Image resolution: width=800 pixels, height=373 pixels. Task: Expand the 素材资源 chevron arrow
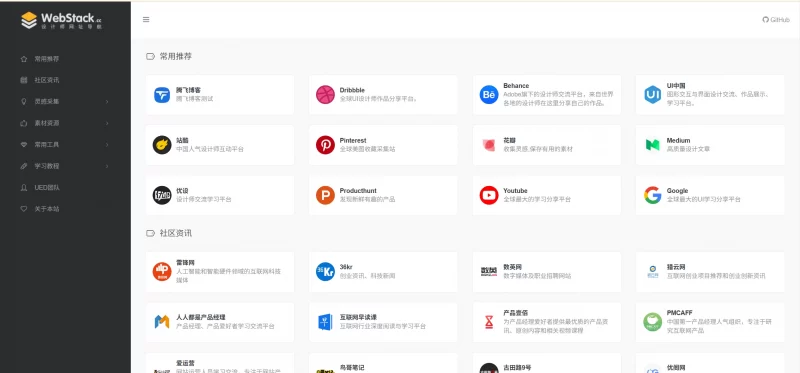[x=107, y=123]
